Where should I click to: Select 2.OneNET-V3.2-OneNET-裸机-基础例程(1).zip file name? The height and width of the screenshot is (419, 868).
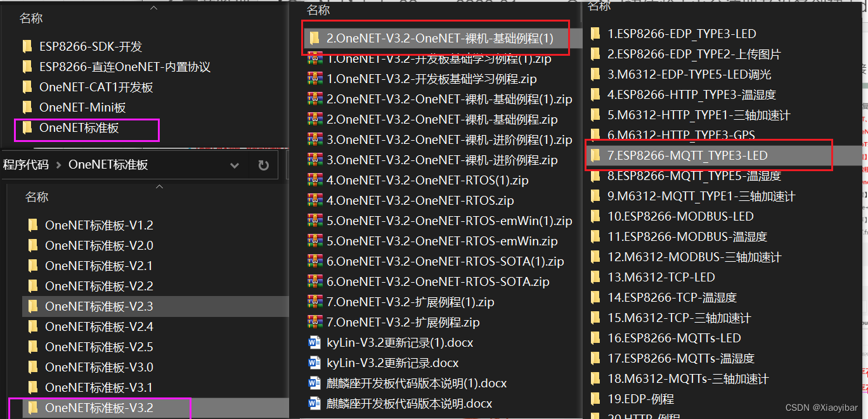pos(450,99)
